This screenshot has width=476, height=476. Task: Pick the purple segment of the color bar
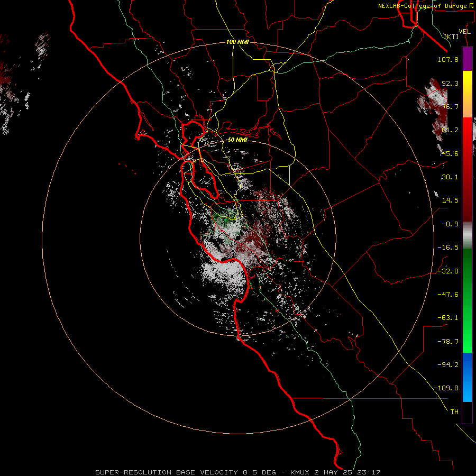[x=467, y=59]
